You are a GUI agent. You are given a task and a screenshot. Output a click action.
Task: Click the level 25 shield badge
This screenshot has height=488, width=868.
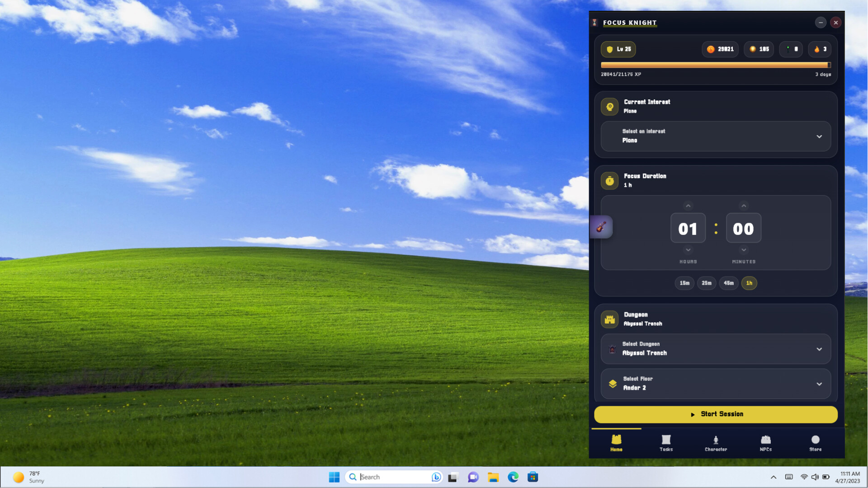618,49
